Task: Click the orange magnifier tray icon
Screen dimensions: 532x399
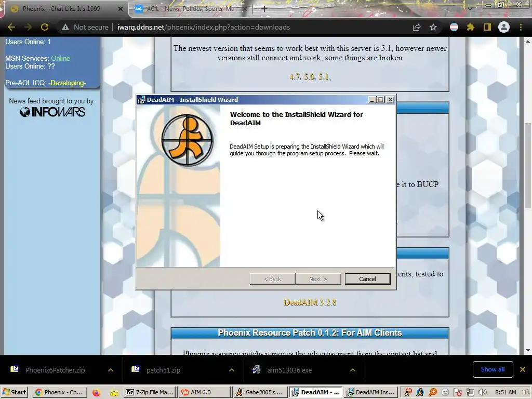Action: point(433,392)
